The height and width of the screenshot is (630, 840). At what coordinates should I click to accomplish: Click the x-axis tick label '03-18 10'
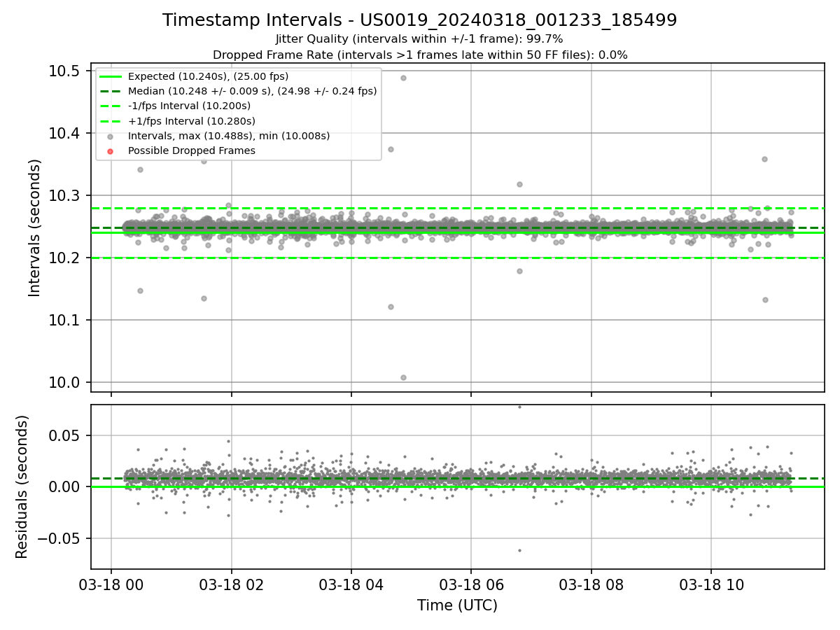pyautogui.click(x=711, y=585)
